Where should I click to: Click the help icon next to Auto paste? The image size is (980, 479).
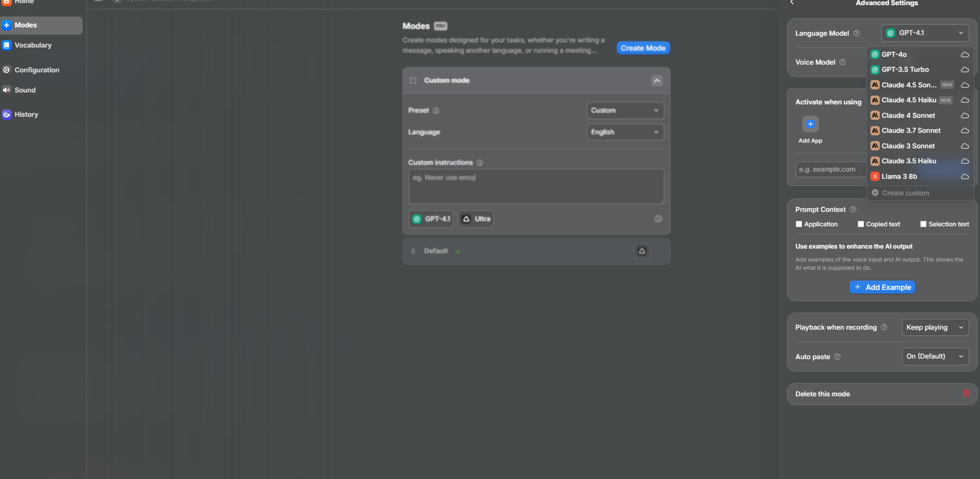(837, 357)
